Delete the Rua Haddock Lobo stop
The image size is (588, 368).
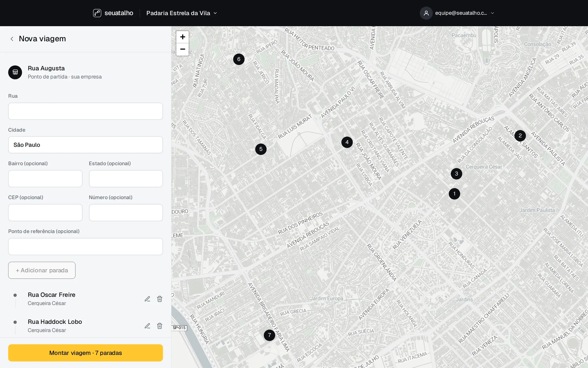[x=160, y=326]
